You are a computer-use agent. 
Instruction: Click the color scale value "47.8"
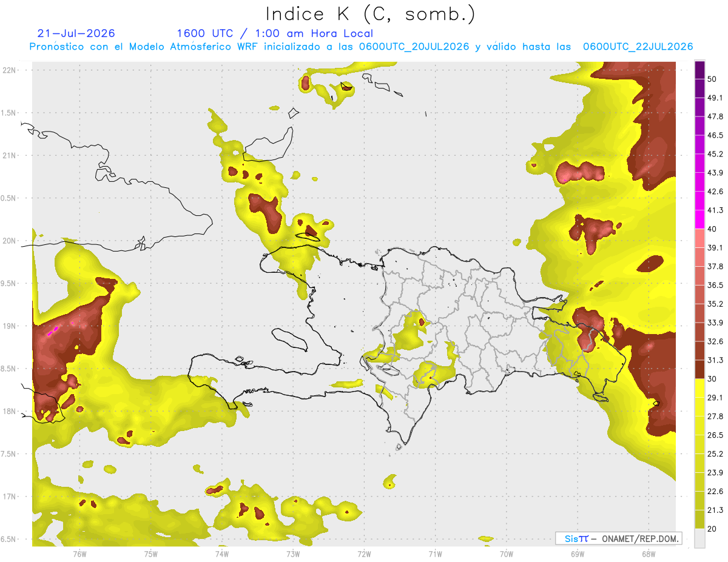click(716, 116)
